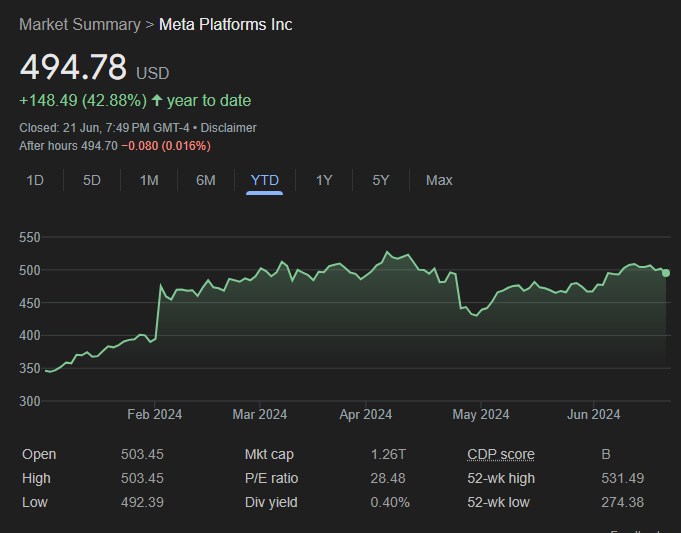Click the P/E value 28.48
Image resolution: width=681 pixels, height=533 pixels.
pyautogui.click(x=388, y=478)
